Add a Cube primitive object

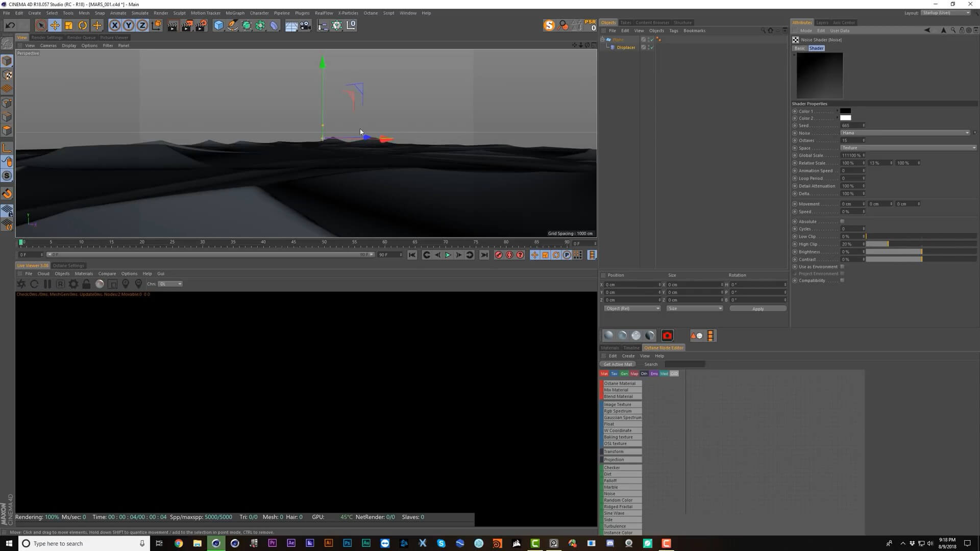coord(218,26)
